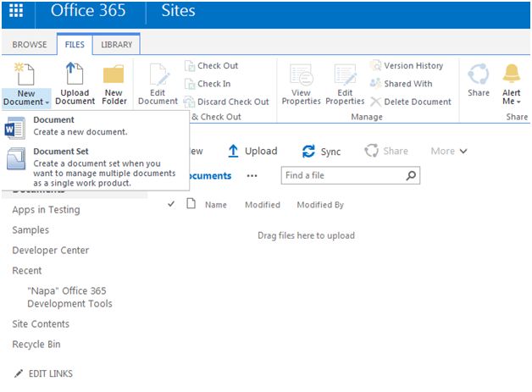Image resolution: width=532 pixels, height=392 pixels.
Task: Open the Site Contents link
Action: click(41, 324)
